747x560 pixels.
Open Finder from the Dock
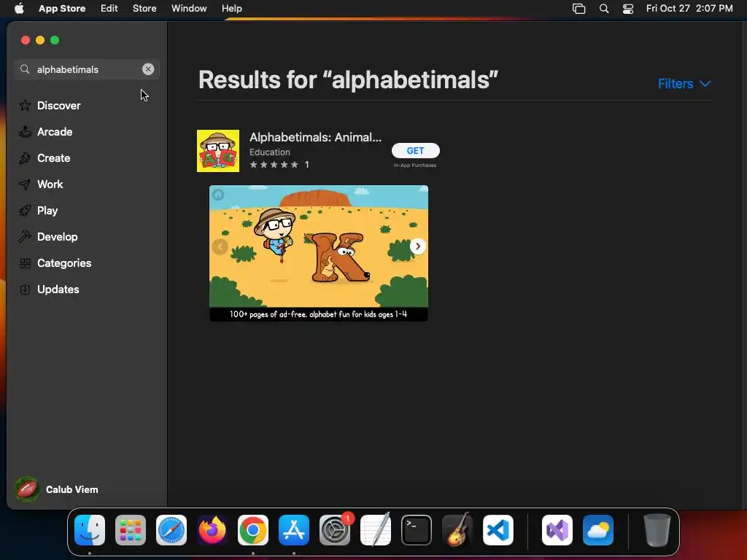(x=90, y=530)
